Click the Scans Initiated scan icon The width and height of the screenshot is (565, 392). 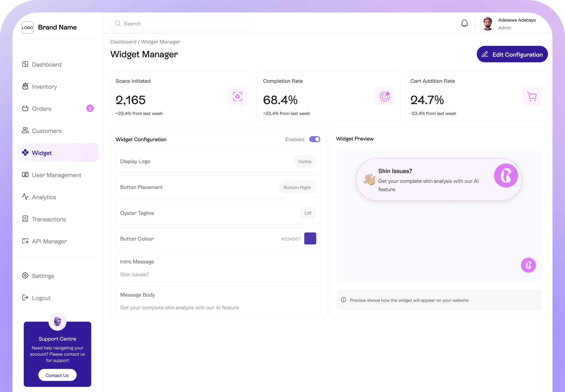tap(237, 96)
